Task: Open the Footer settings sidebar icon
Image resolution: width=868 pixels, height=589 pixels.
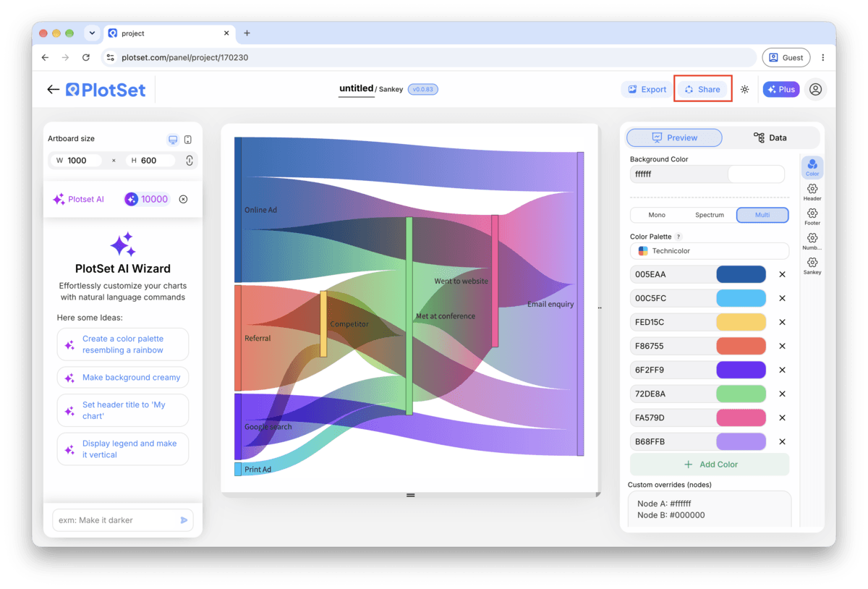Action: pos(812,216)
